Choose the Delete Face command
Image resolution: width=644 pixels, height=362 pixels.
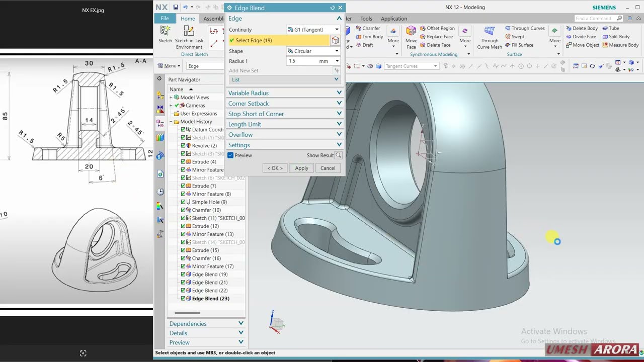435,45
